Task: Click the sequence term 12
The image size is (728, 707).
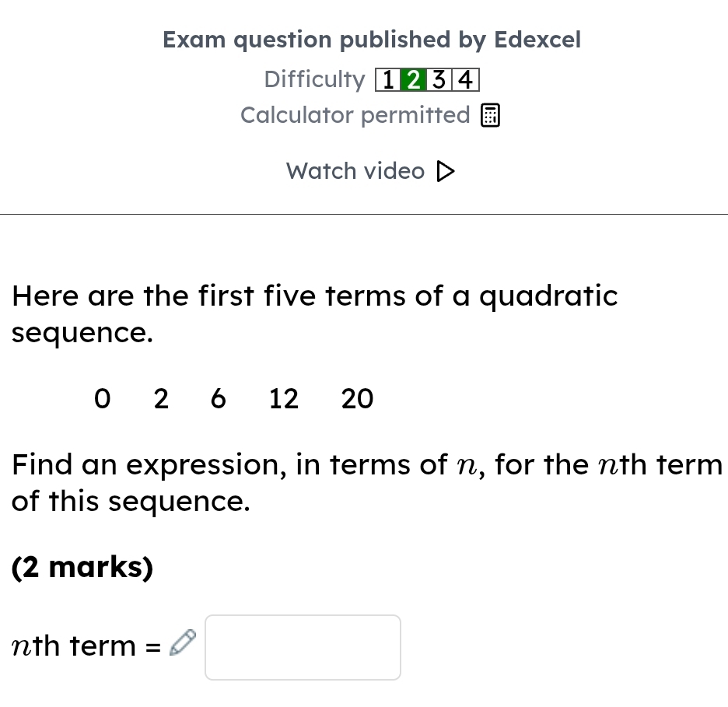Action: (283, 399)
